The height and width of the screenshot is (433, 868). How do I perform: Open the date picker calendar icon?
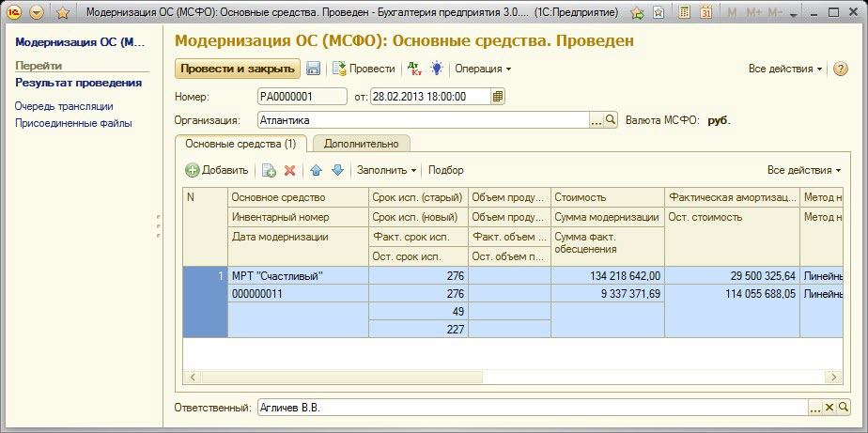pyautogui.click(x=498, y=96)
